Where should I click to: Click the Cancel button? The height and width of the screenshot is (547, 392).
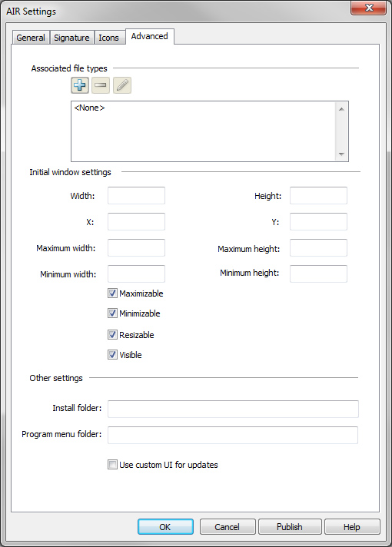(228, 527)
